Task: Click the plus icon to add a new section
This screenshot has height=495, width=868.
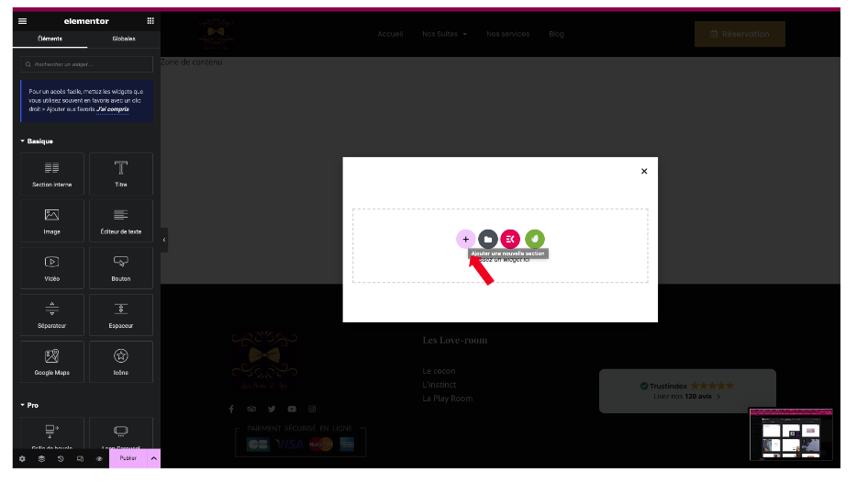Action: tap(465, 239)
